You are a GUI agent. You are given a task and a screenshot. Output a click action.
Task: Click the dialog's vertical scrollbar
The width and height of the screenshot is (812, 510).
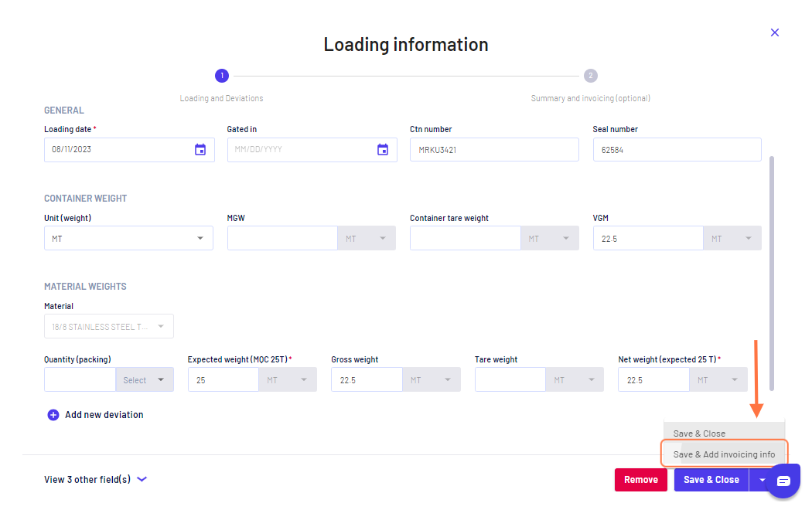[772, 273]
